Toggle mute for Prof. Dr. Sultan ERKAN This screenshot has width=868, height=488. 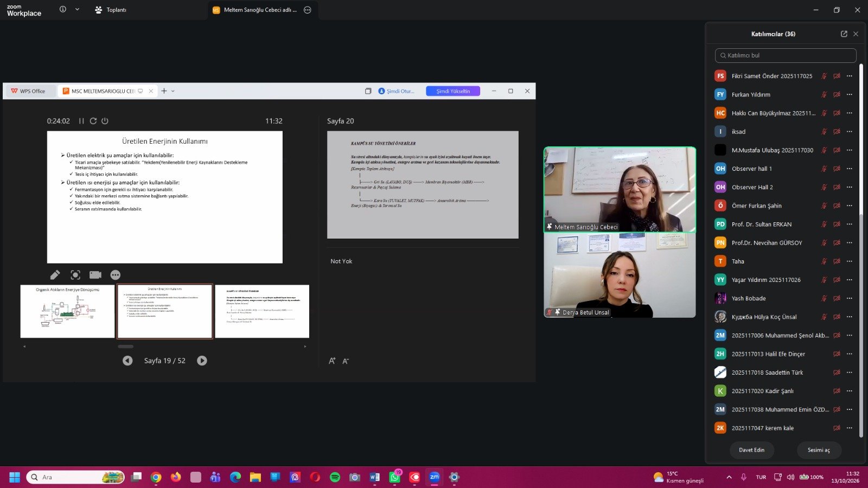coord(824,224)
